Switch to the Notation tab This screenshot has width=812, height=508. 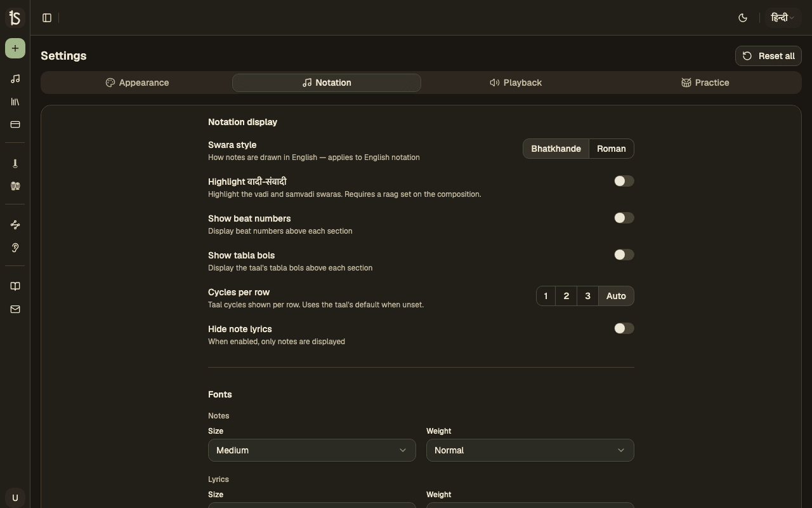(x=327, y=83)
